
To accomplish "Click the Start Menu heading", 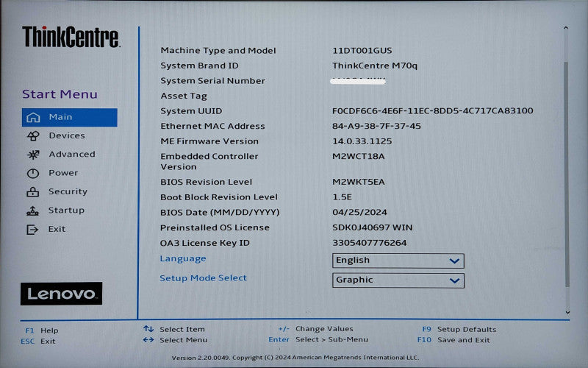I will coord(60,94).
